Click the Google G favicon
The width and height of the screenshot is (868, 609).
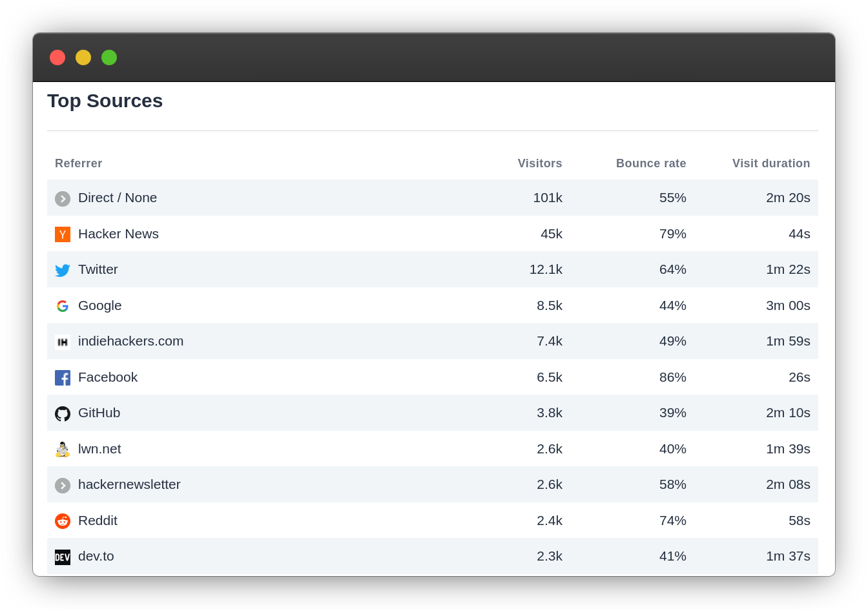(62, 305)
